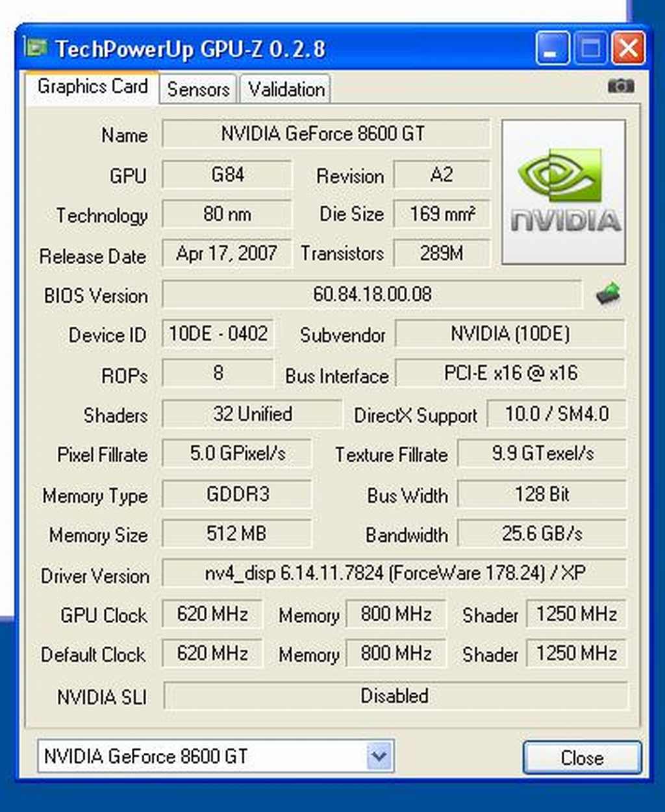665x812 pixels.
Task: Click the Die Size value 169 mm²
Action: (442, 214)
